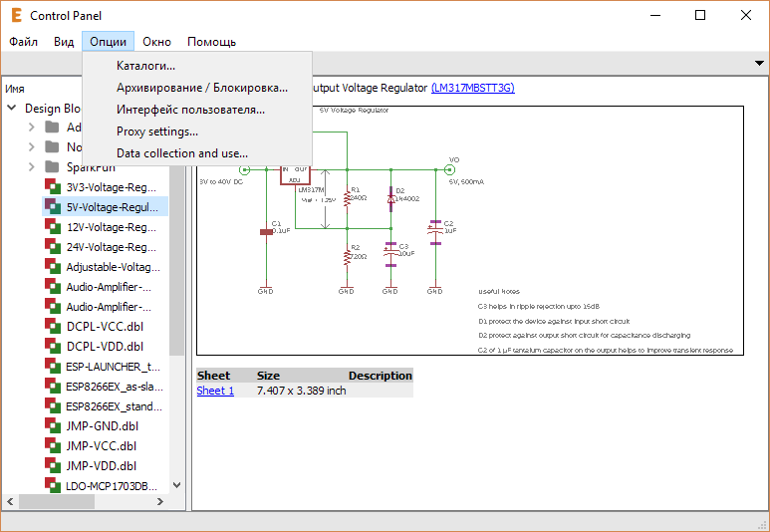Open the LM317MBSTT3G link
The width and height of the screenshot is (770, 532).
point(473,88)
